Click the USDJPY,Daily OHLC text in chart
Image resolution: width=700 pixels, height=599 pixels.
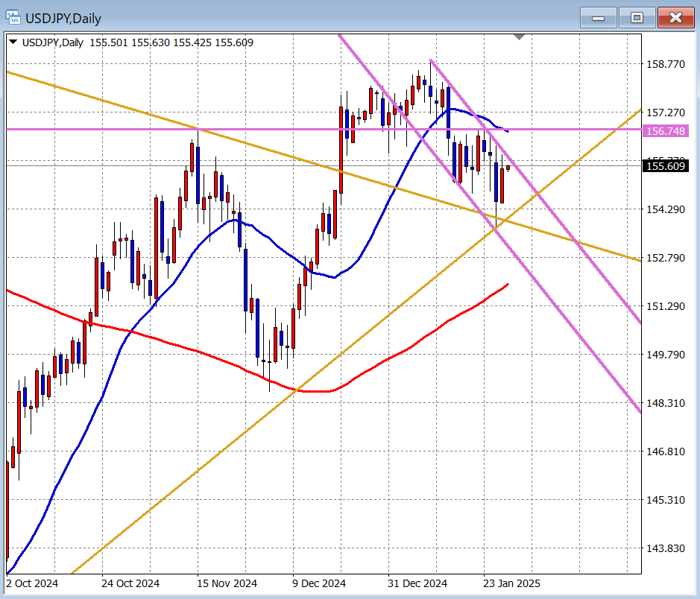point(134,42)
